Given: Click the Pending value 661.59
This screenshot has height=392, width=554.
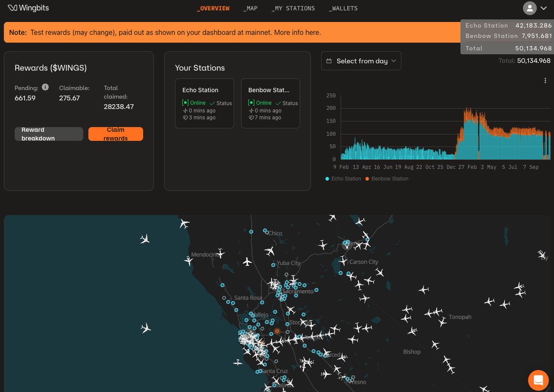Looking at the screenshot, I should (25, 98).
